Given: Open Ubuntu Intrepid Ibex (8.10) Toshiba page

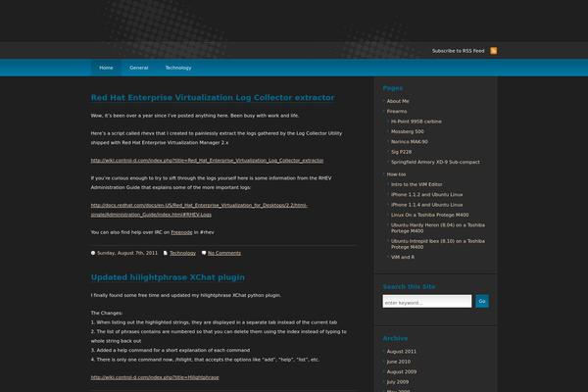Looking at the screenshot, I should click(438, 244).
